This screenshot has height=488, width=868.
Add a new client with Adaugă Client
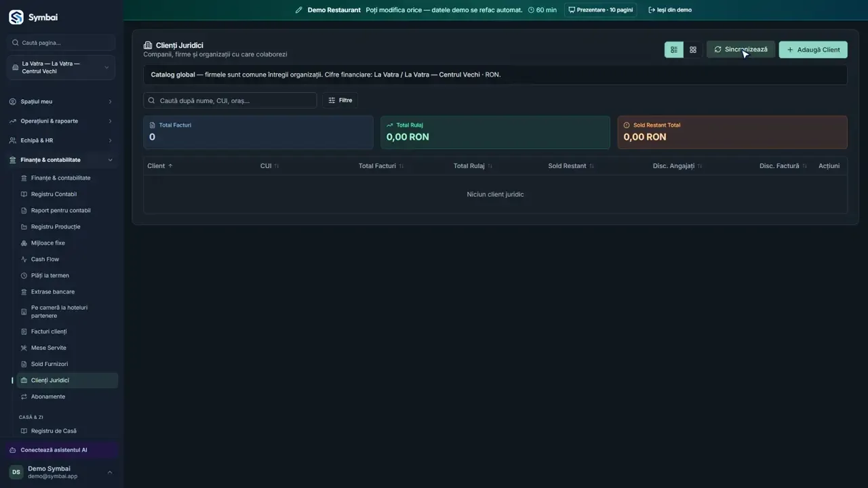tap(813, 49)
